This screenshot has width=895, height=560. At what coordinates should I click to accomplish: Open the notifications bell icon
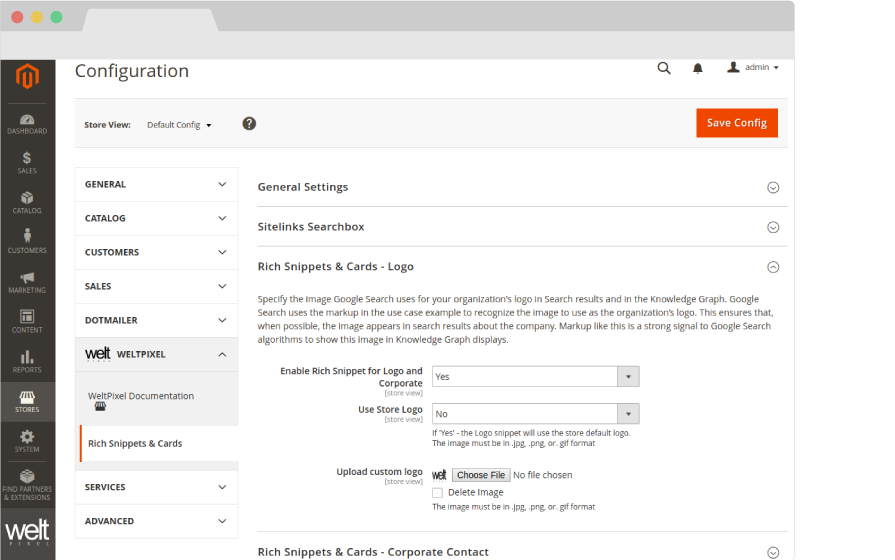[x=698, y=68]
